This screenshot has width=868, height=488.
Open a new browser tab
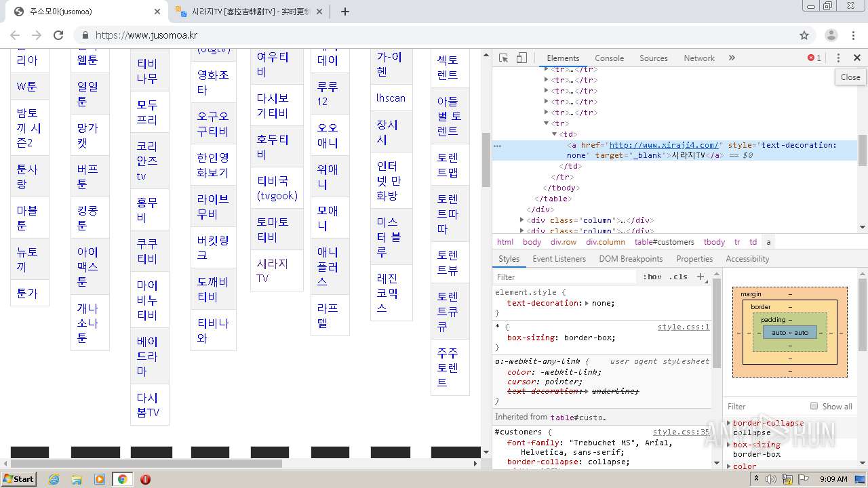pyautogui.click(x=345, y=12)
